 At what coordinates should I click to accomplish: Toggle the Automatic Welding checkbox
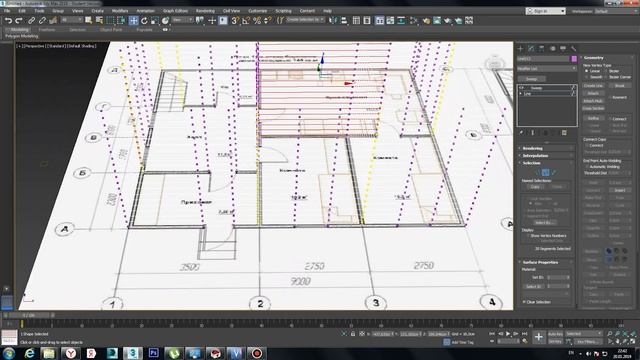coord(587,167)
